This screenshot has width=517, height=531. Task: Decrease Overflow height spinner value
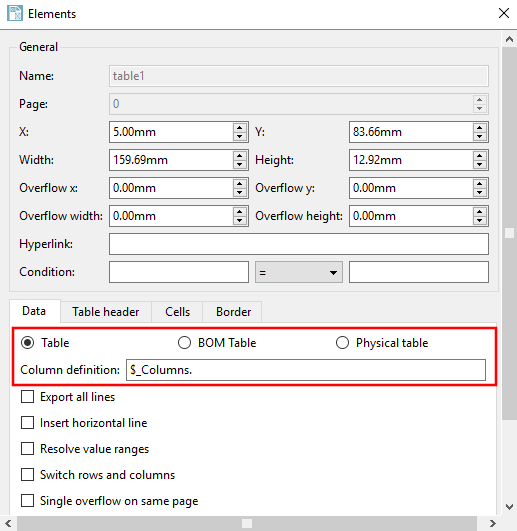(x=479, y=220)
